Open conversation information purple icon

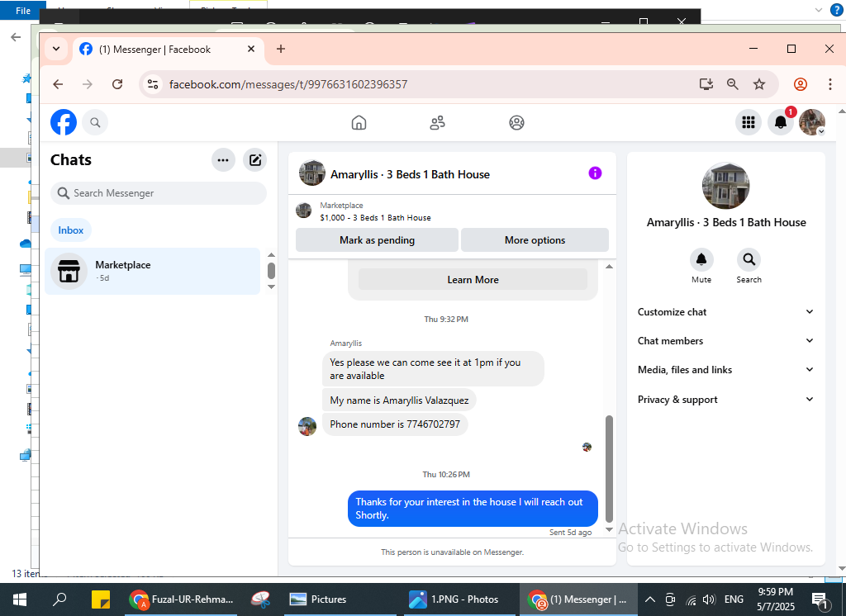click(595, 173)
